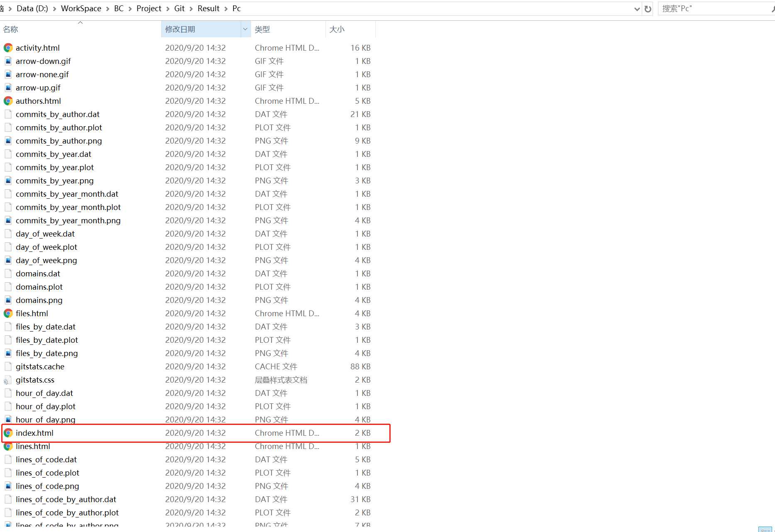Image resolution: width=775 pixels, height=532 pixels.
Task: Select the domains.dat file name
Action: tap(38, 273)
